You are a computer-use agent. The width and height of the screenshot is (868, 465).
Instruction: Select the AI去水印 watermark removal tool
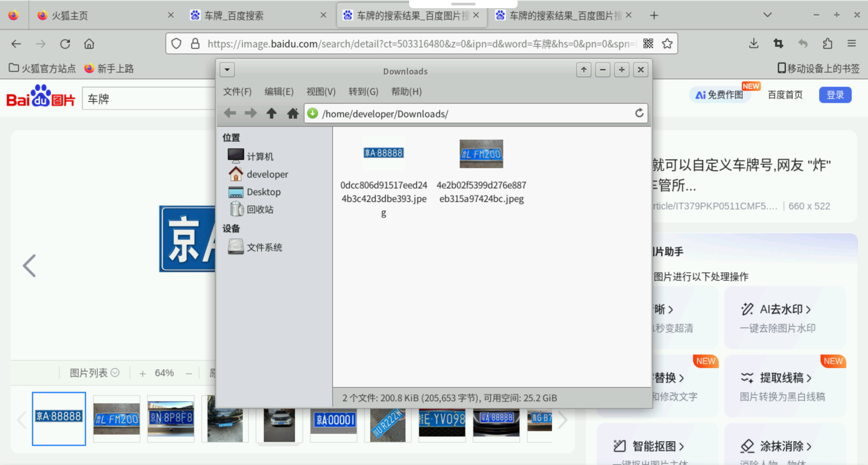point(783,309)
